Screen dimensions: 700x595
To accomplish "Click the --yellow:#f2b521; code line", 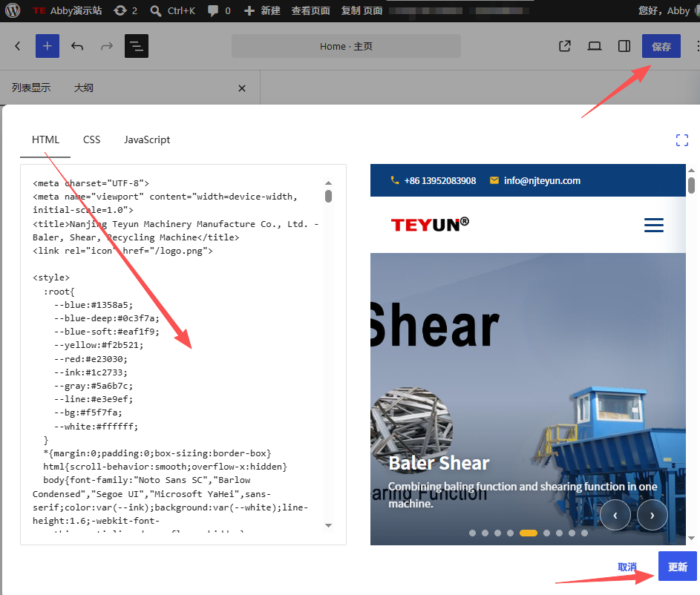I will point(99,345).
